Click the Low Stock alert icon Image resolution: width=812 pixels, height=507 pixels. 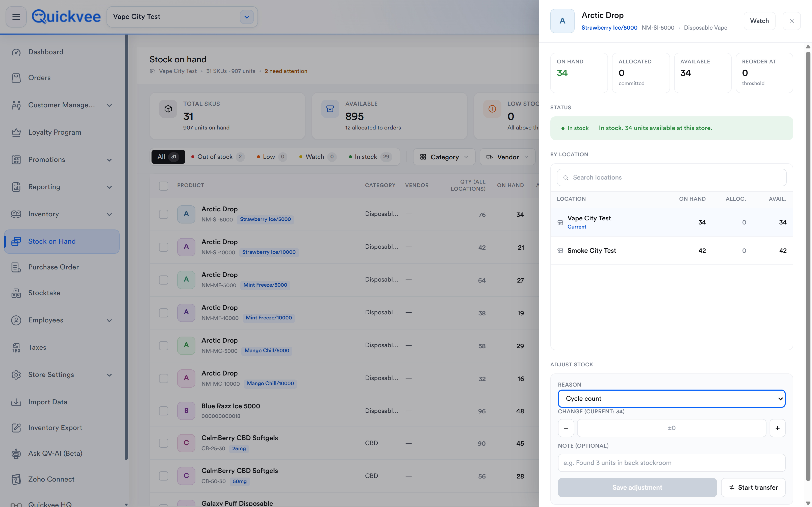pos(492,109)
